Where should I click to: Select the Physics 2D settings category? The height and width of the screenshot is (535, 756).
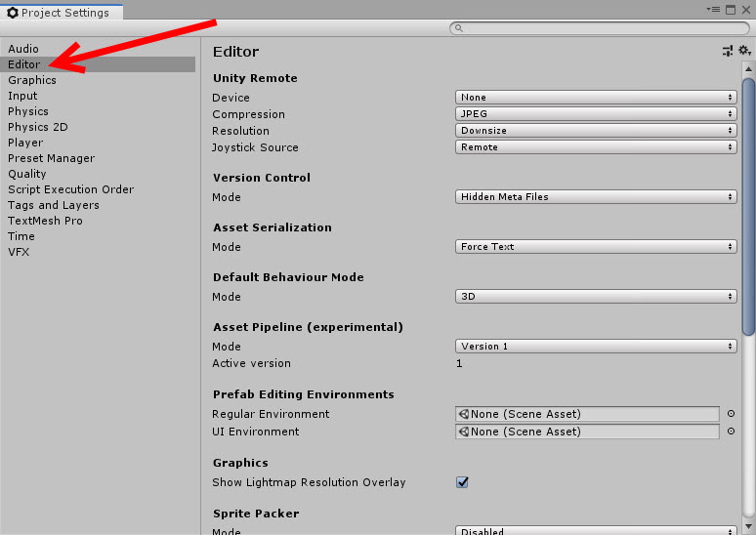(x=98, y=127)
